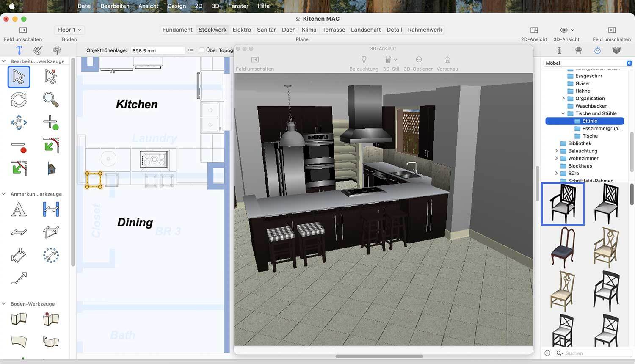The height and width of the screenshot is (364, 635).
Task: Expand the Büro folder
Action: [556, 173]
